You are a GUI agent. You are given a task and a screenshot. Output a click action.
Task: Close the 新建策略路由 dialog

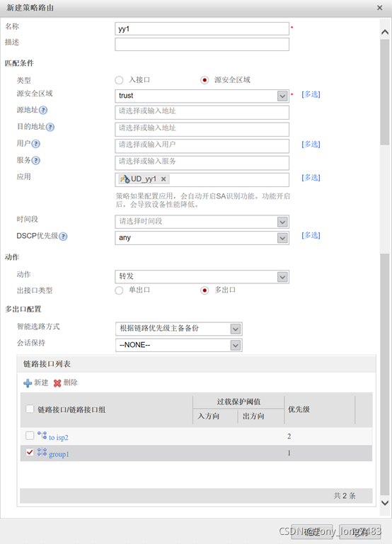pyautogui.click(x=379, y=8)
